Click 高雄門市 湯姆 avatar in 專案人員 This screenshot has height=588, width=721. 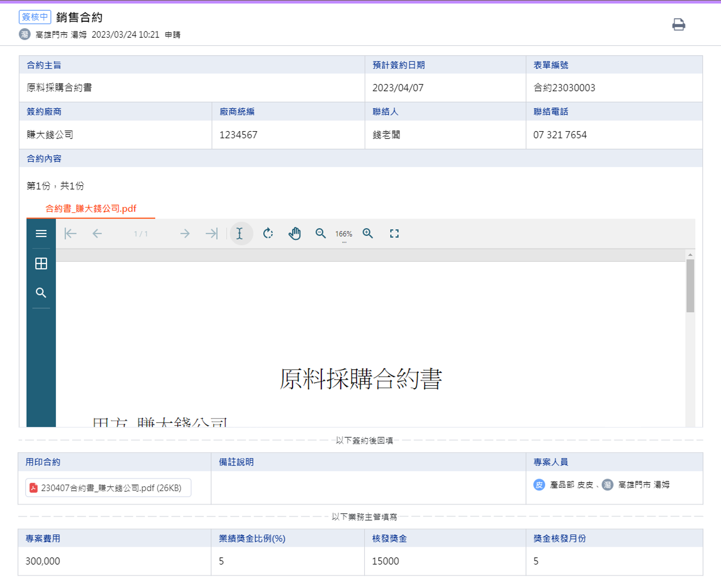point(607,484)
